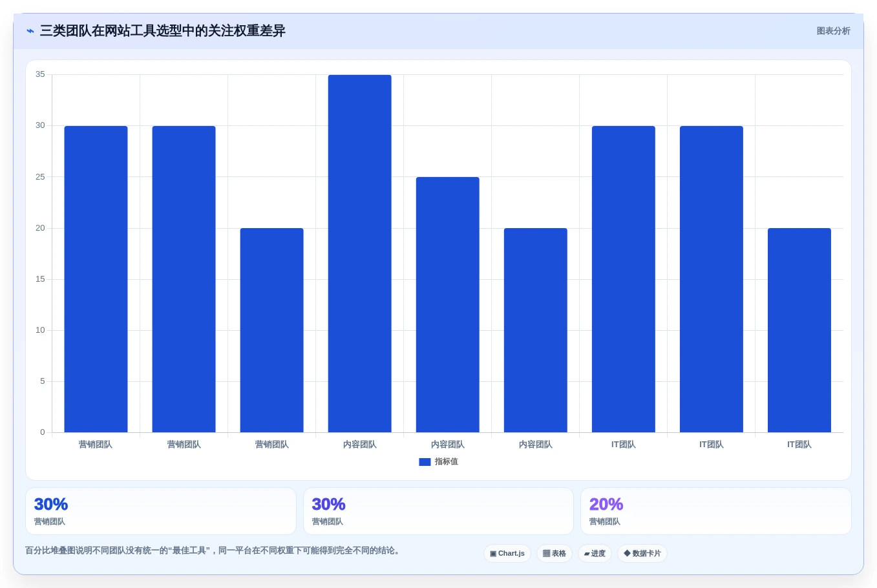The height and width of the screenshot is (588, 877).
Task: Click the 内容团队 bar with value 20
Action: (535, 330)
